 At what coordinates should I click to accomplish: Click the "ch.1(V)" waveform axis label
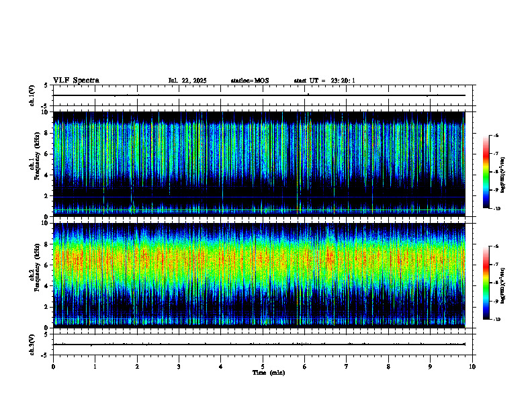pyautogui.click(x=32, y=95)
